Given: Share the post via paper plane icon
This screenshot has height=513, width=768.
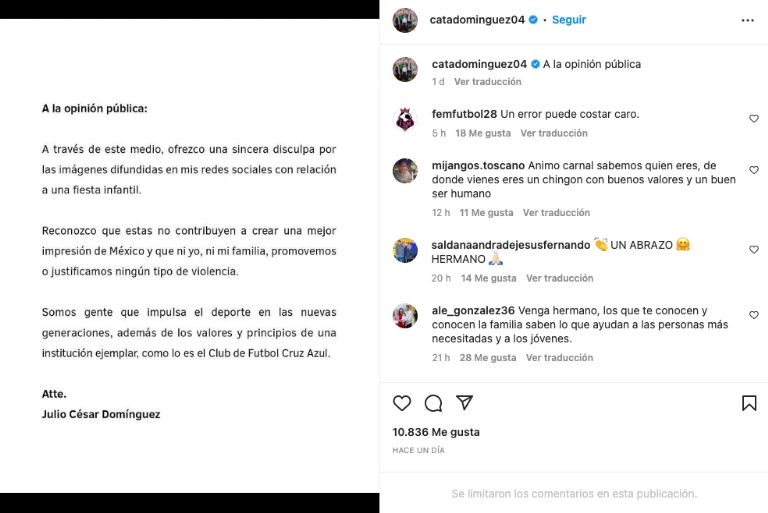Looking at the screenshot, I should click(x=464, y=403).
